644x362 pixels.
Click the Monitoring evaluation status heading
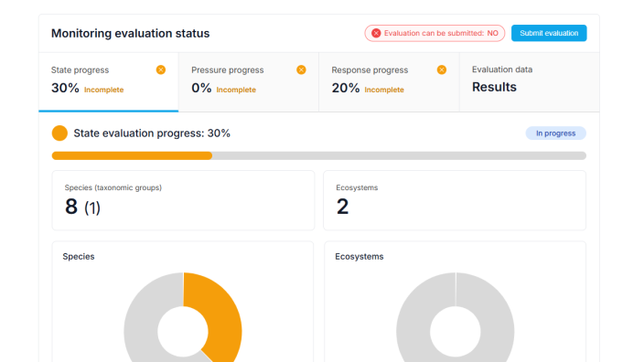(130, 33)
